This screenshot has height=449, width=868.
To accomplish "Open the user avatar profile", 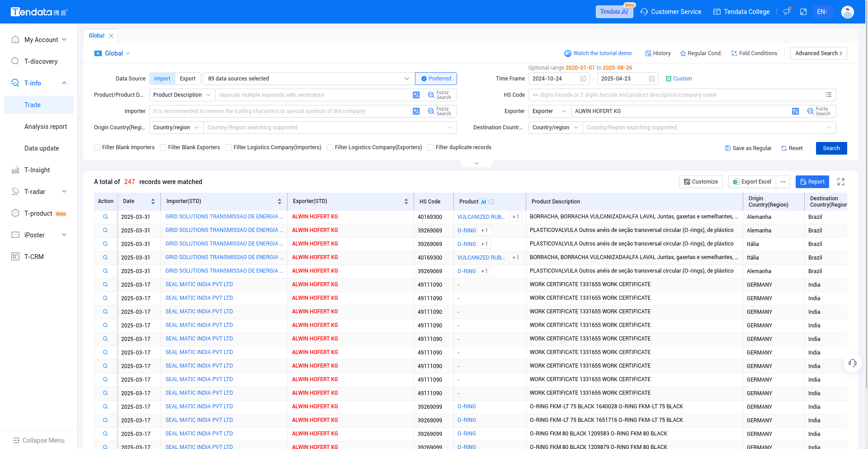I will point(848,12).
